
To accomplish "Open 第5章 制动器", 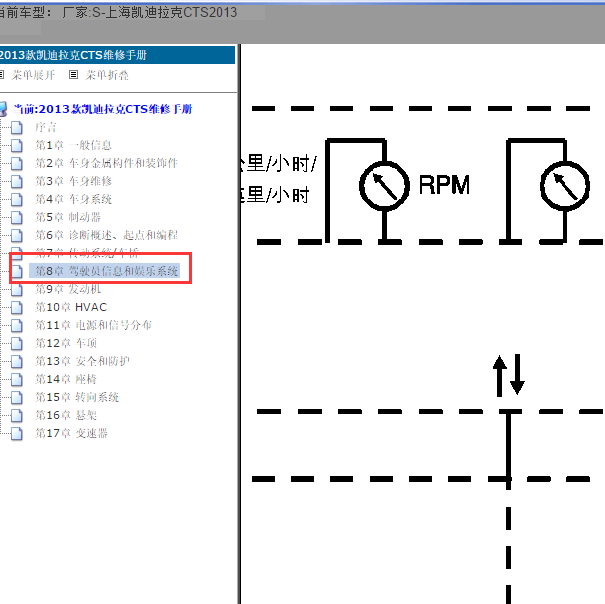I will (68, 217).
